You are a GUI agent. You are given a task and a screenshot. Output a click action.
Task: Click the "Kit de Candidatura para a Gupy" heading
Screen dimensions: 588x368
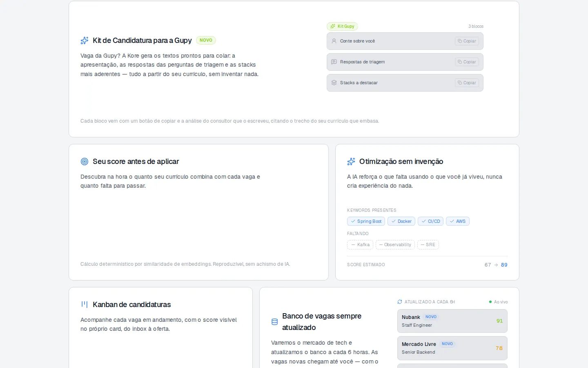point(142,40)
